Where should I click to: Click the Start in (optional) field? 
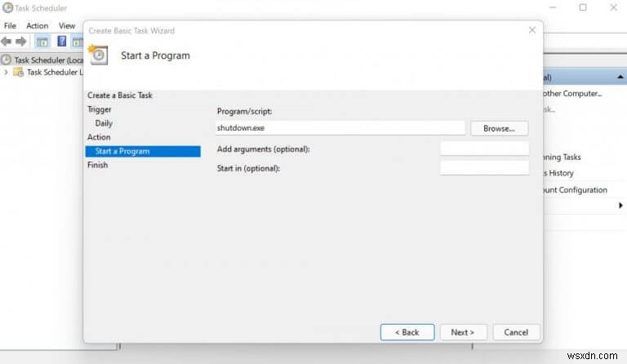(484, 168)
